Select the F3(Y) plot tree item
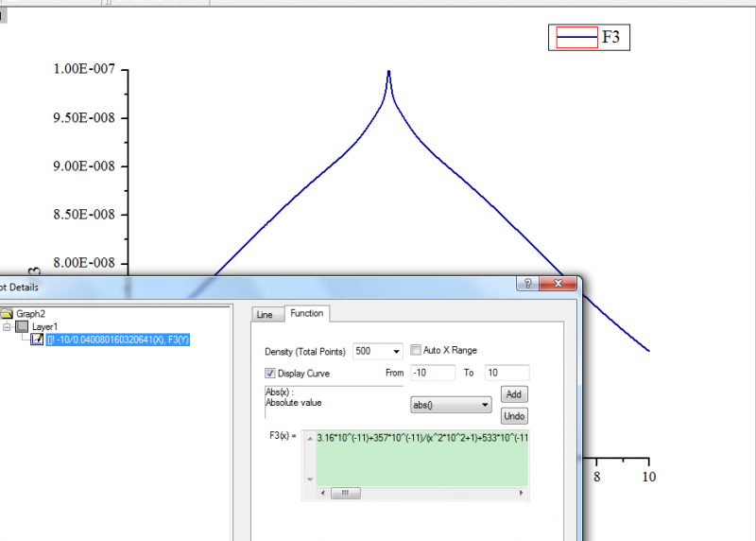Image resolution: width=756 pixels, height=541 pixels. click(118, 340)
